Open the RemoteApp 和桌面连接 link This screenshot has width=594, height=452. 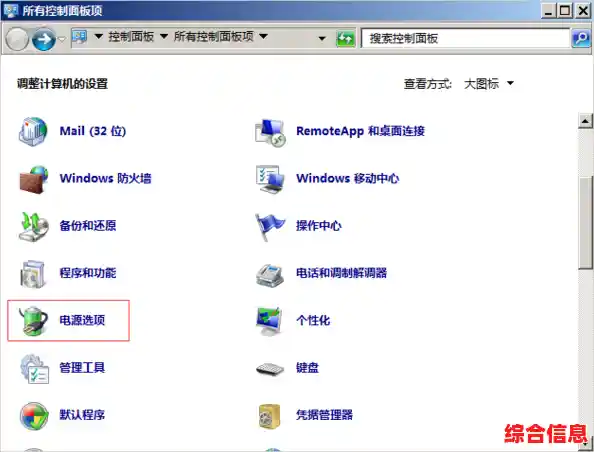(360, 131)
